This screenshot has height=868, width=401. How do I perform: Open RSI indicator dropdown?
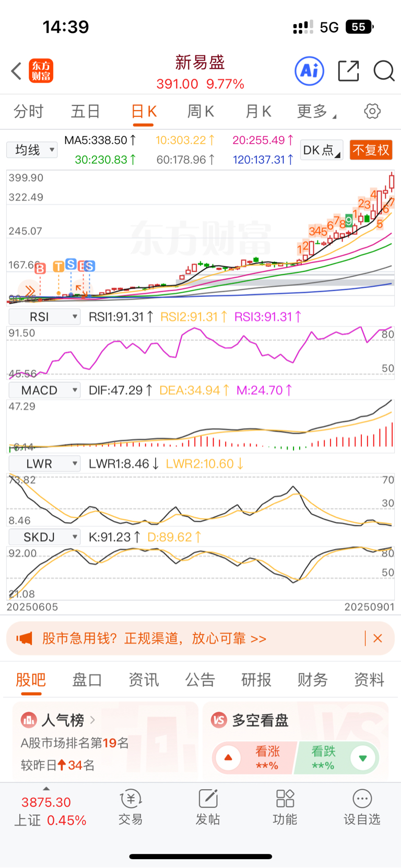click(x=44, y=317)
